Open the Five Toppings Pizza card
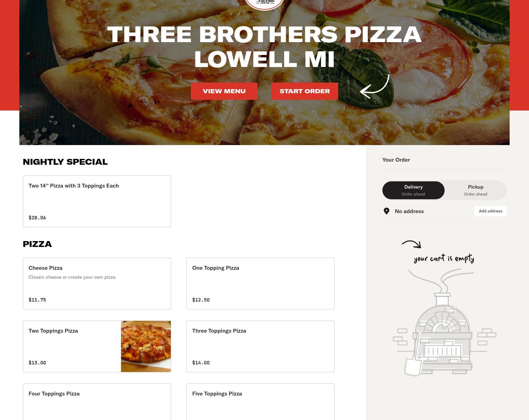Viewport: 529px width, 420px height. coord(260,402)
